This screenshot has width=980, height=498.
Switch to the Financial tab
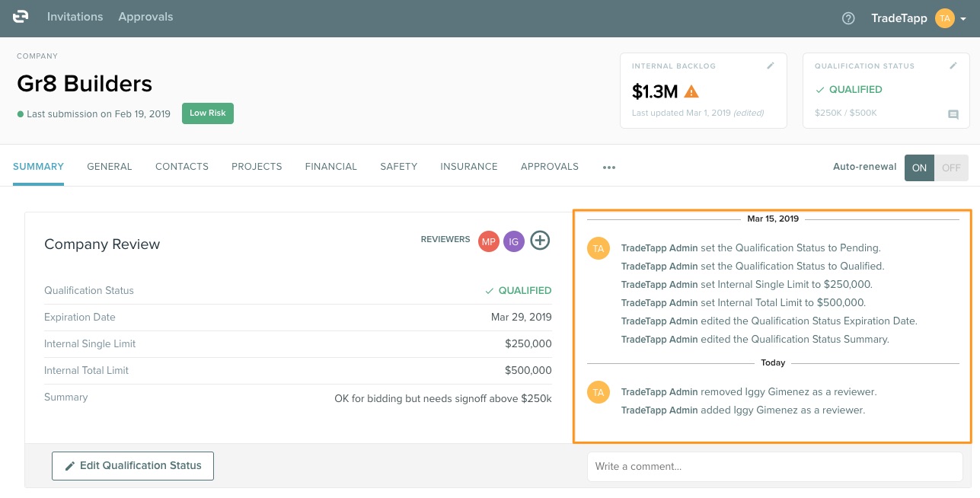(x=330, y=167)
